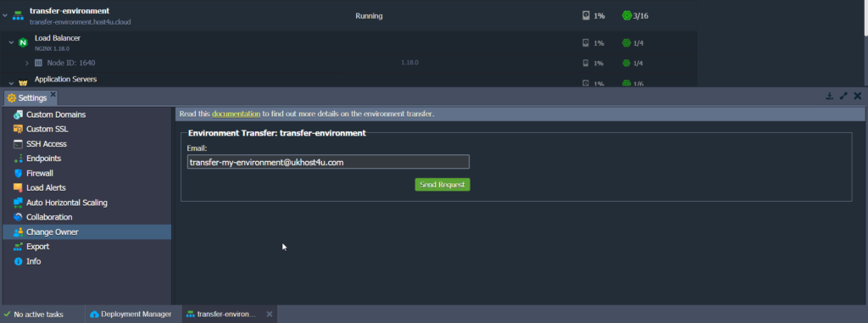
Task: Click the Node ID: 1640 container icon
Action: [x=39, y=64]
